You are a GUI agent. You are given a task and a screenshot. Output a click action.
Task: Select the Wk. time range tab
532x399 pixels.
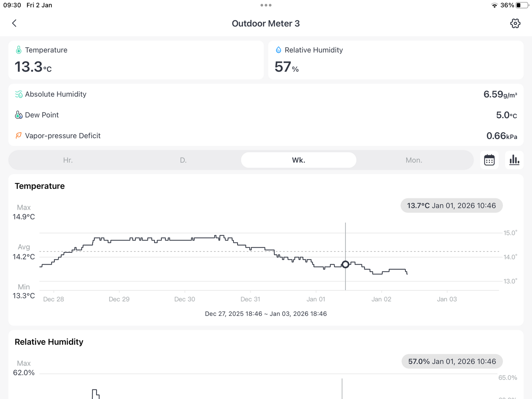[x=299, y=160]
